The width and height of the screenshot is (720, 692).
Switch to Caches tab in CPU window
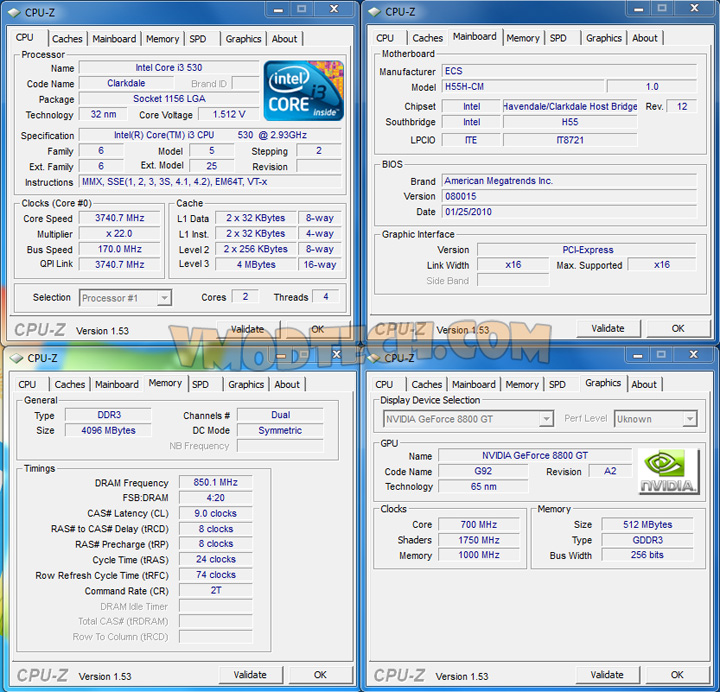coord(67,39)
